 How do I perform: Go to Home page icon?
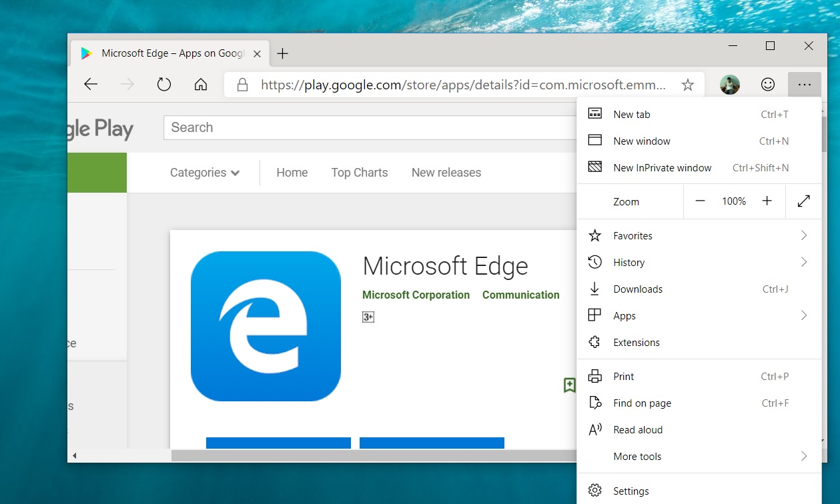(201, 85)
